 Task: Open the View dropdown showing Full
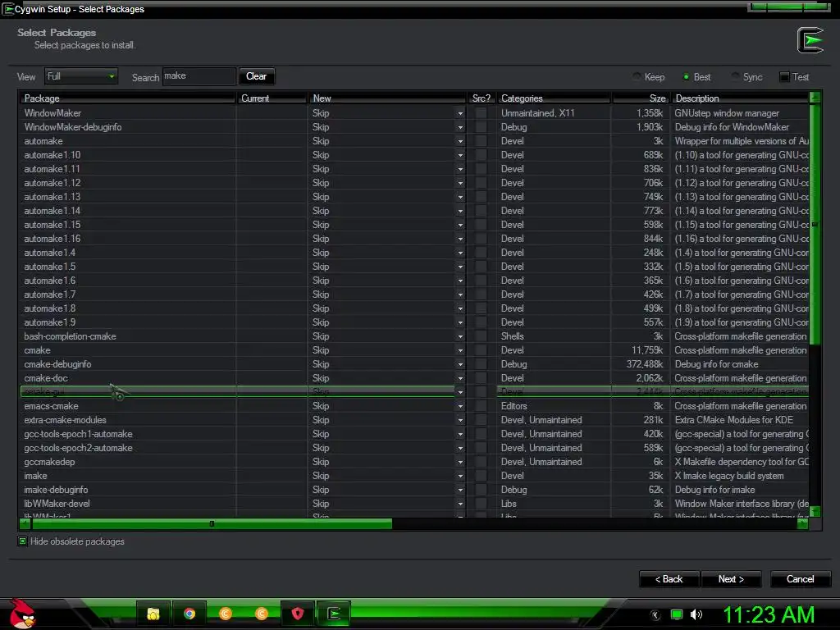tap(81, 76)
